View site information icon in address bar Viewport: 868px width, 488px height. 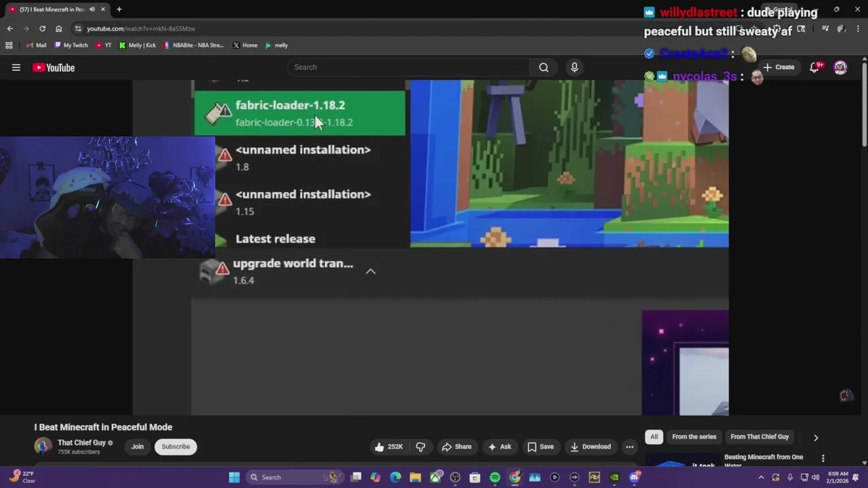(78, 28)
